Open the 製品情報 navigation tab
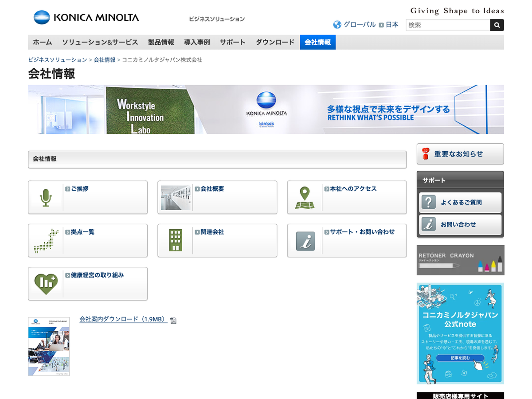This screenshot has width=532, height=399. tap(161, 43)
